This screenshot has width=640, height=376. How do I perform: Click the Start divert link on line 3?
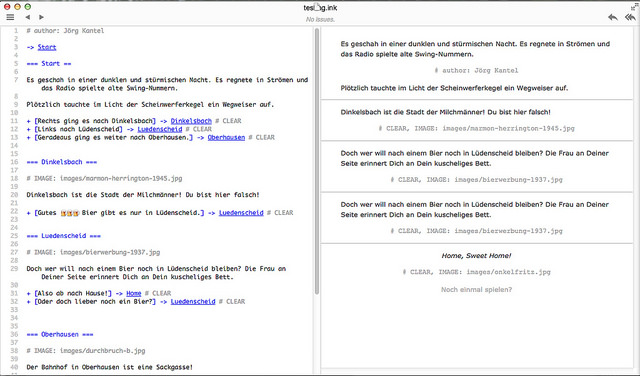47,47
